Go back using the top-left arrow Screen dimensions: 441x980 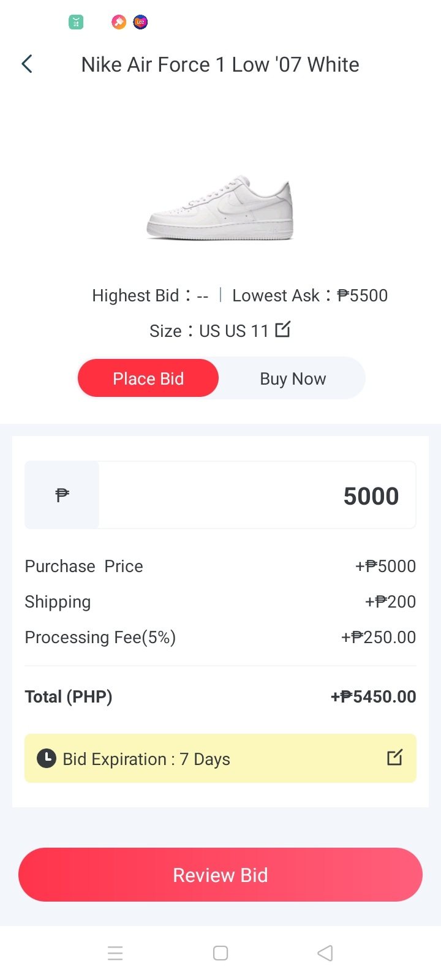click(x=27, y=64)
